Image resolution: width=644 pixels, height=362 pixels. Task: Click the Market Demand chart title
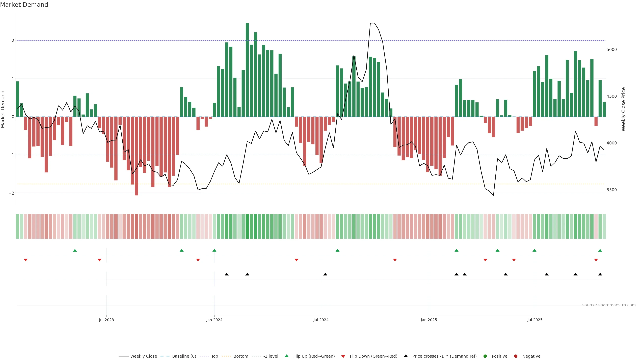click(x=24, y=5)
